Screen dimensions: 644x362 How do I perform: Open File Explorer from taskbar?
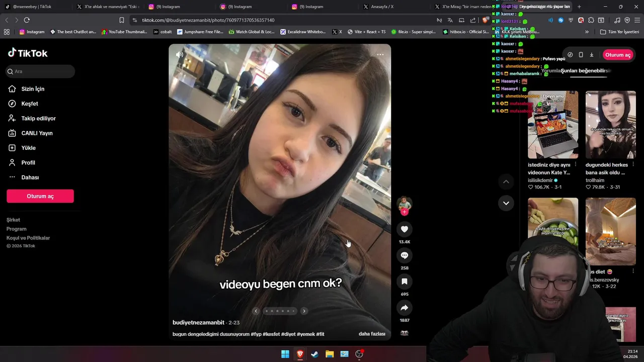[330, 354]
